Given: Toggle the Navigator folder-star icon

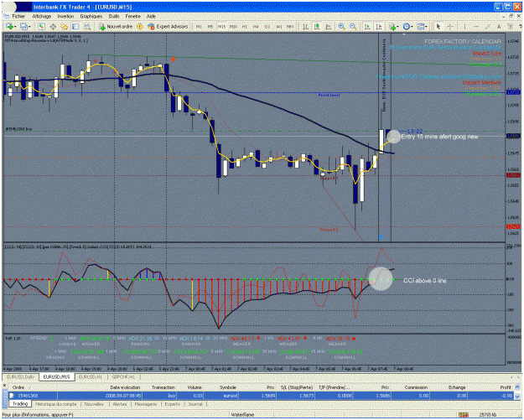Looking at the screenshot, I should 65,26.
